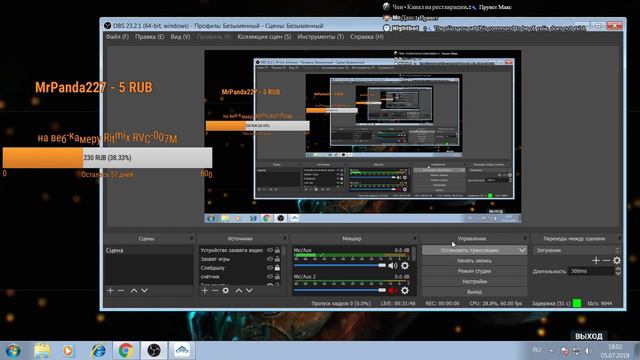Expand the dropdown arrow on stop streaming button
640x360 pixels.
(x=522, y=250)
